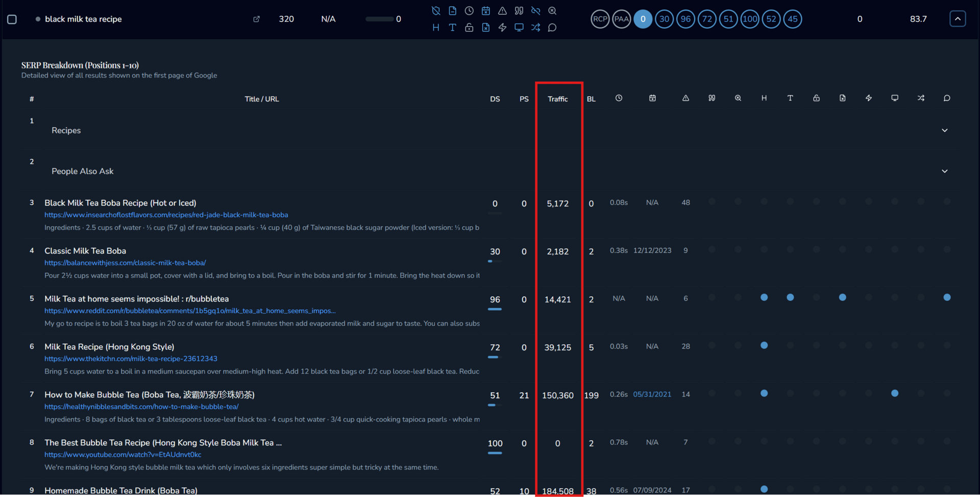Open the insearchoflostflavors.com recipe URL

coord(166,215)
